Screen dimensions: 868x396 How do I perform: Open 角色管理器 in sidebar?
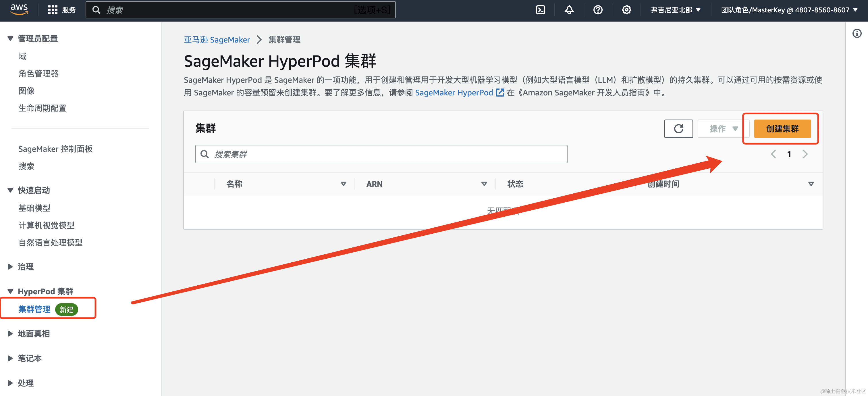tap(38, 74)
